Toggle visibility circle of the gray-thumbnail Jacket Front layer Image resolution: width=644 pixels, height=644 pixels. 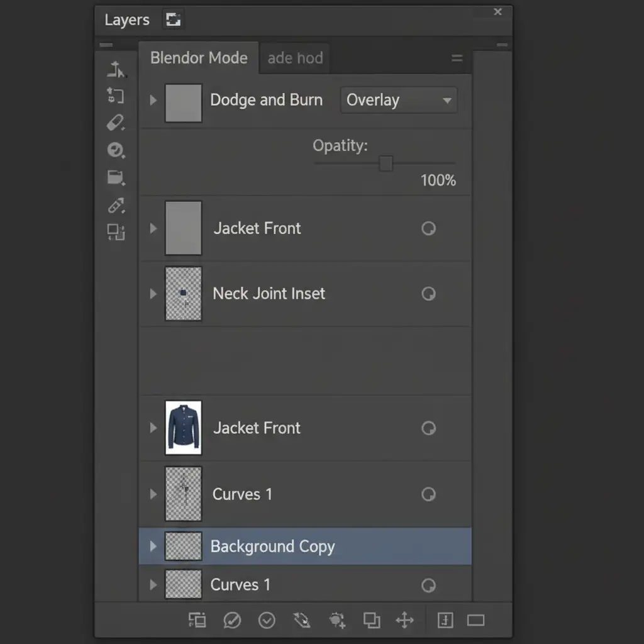[428, 228]
